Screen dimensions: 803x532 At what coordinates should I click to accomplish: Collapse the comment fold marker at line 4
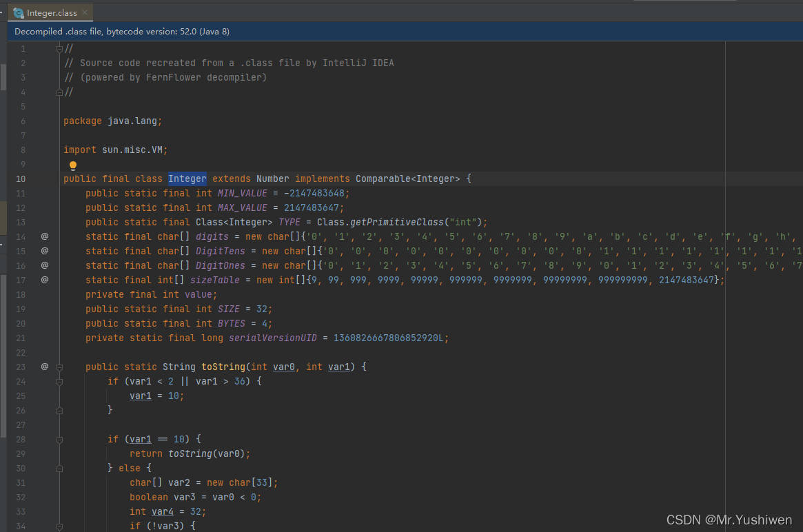pyautogui.click(x=59, y=92)
